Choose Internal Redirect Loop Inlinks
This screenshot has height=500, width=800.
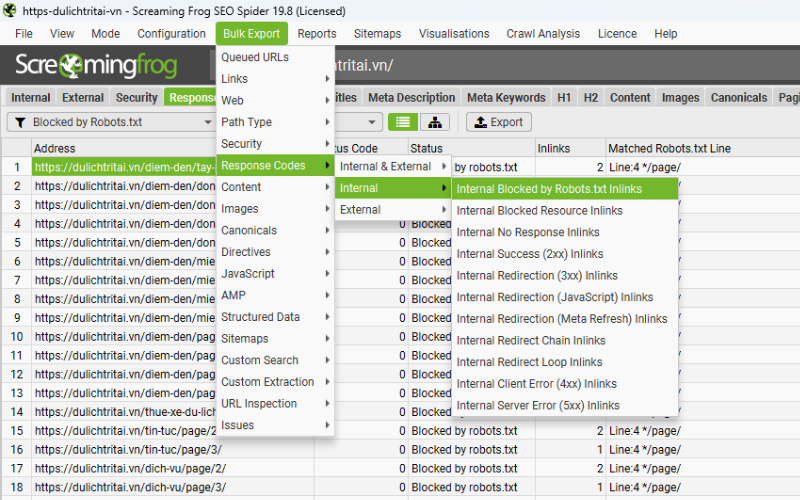pos(565,362)
